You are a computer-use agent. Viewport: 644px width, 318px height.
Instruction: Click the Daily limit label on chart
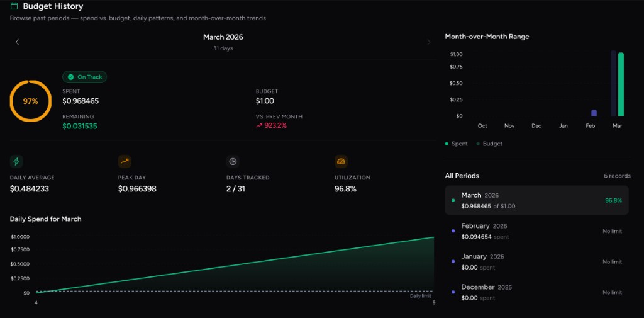point(421,296)
